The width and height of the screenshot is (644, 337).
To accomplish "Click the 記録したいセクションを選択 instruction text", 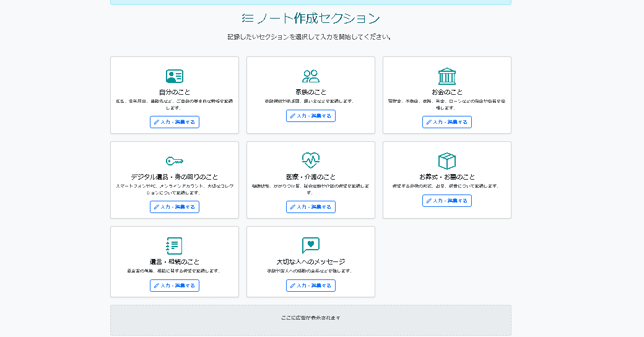I will [x=309, y=37].
